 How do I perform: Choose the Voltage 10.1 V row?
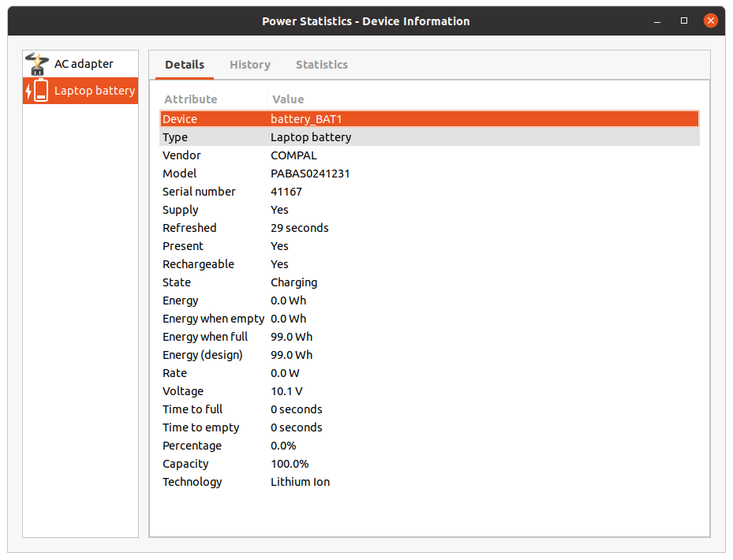429,391
